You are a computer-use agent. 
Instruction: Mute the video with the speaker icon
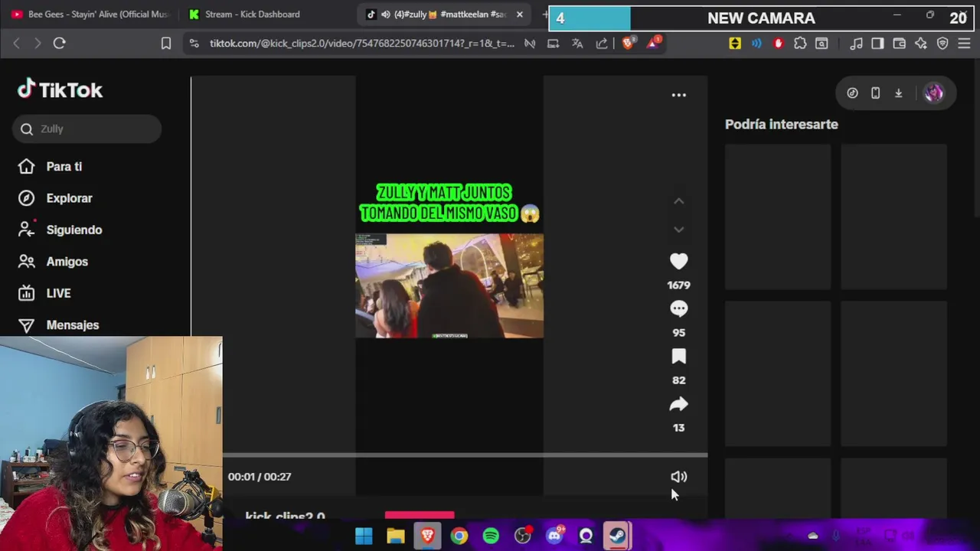point(678,477)
